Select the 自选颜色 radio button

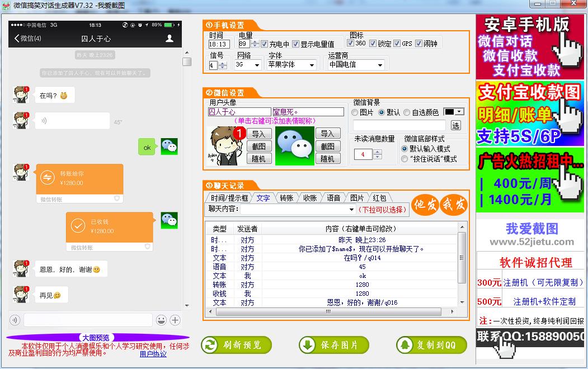pyautogui.click(x=407, y=112)
